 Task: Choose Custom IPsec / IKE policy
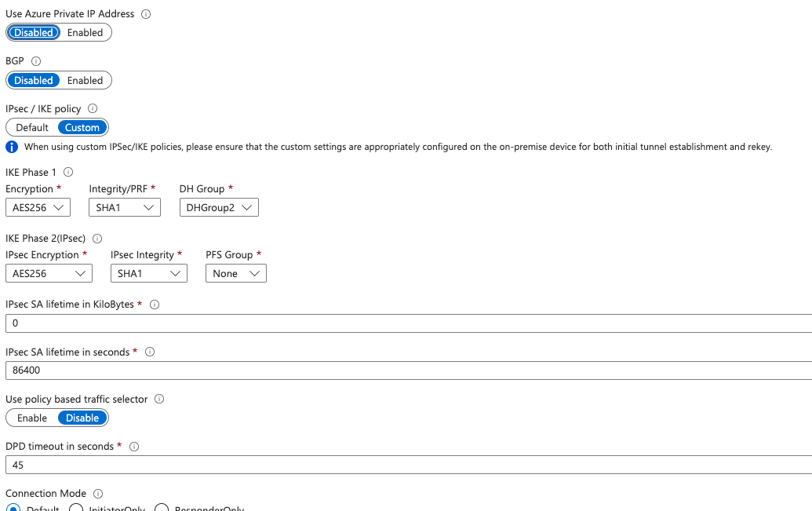click(82, 127)
